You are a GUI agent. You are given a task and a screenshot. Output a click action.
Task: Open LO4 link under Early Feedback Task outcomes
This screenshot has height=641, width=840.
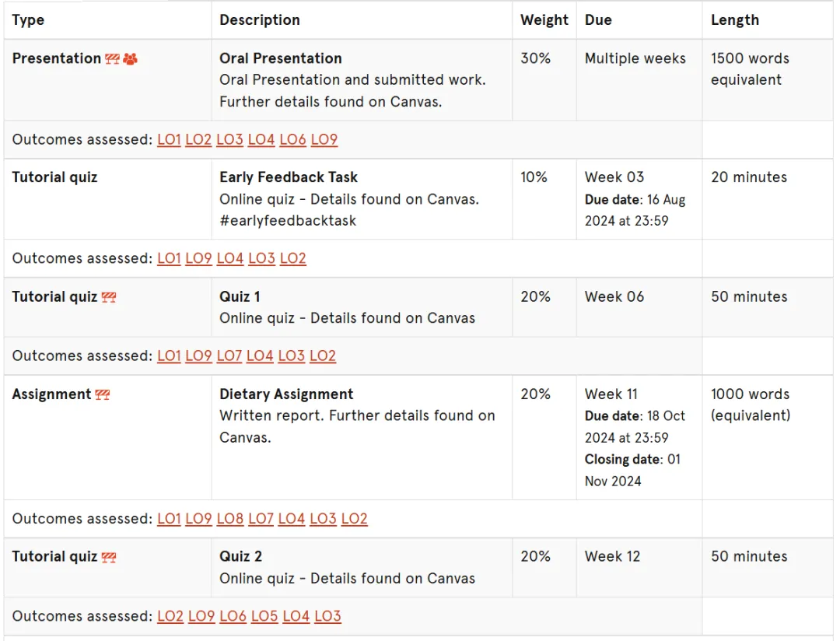pyautogui.click(x=230, y=259)
